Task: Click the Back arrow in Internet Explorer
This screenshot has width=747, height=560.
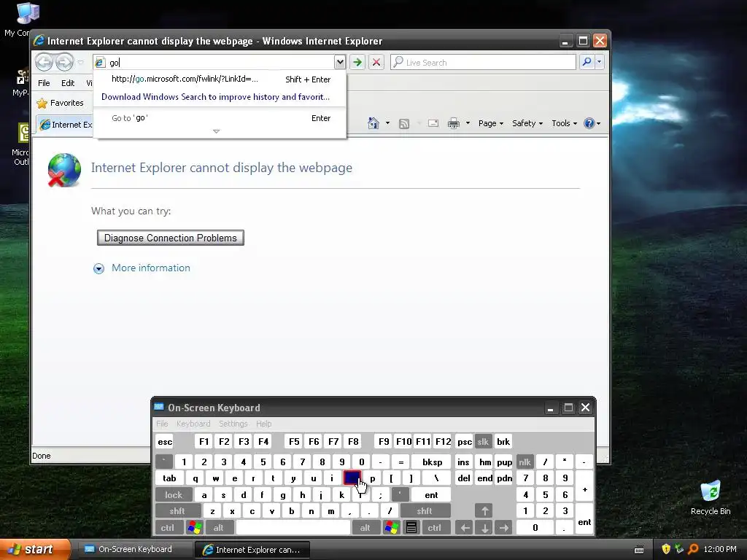Action: click(44, 62)
